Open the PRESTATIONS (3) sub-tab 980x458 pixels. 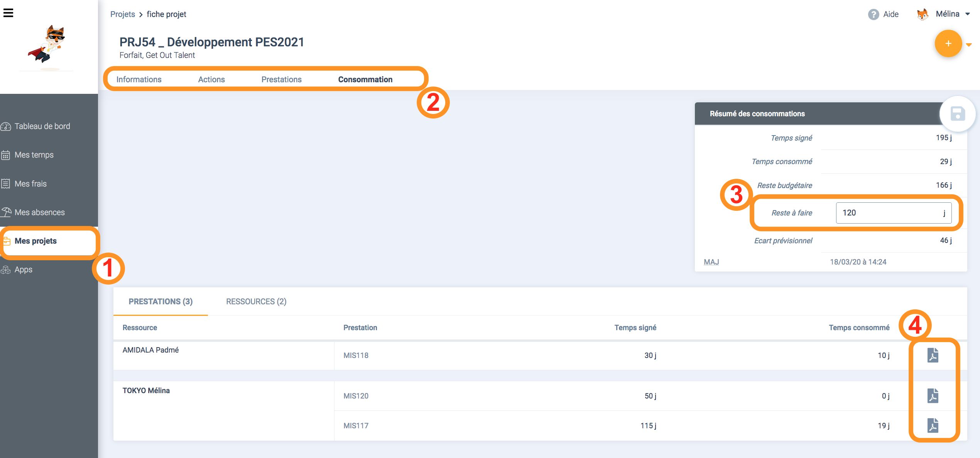click(161, 302)
